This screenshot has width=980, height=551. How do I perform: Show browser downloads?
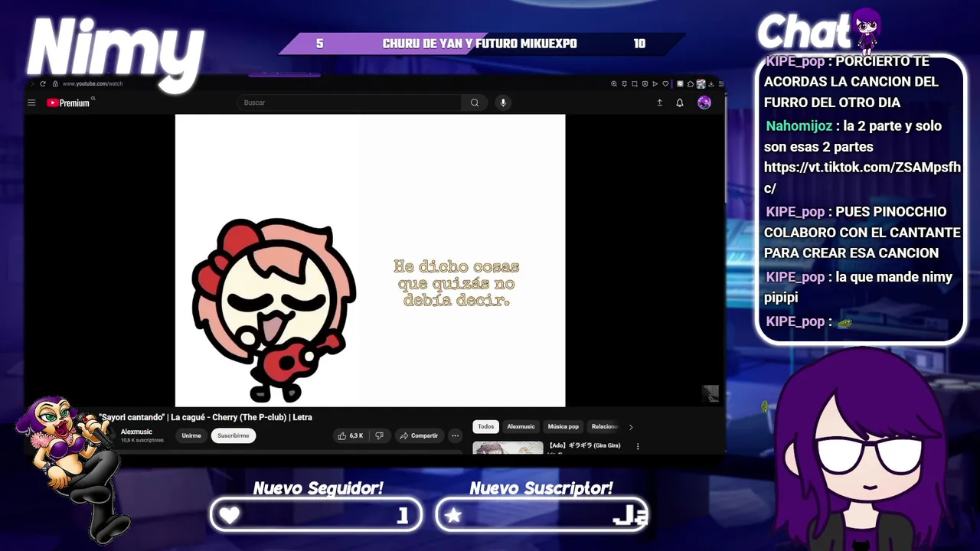click(711, 84)
